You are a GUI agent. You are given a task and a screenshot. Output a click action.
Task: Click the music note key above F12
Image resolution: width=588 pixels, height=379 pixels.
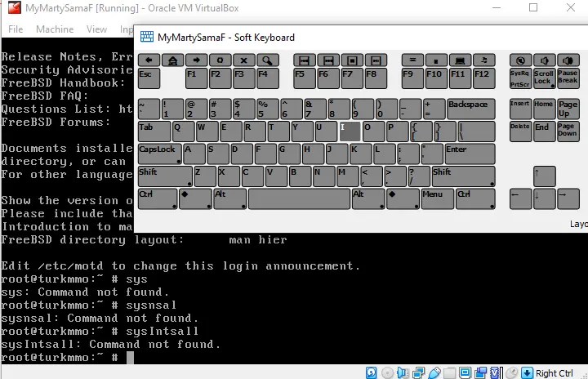click(x=484, y=60)
